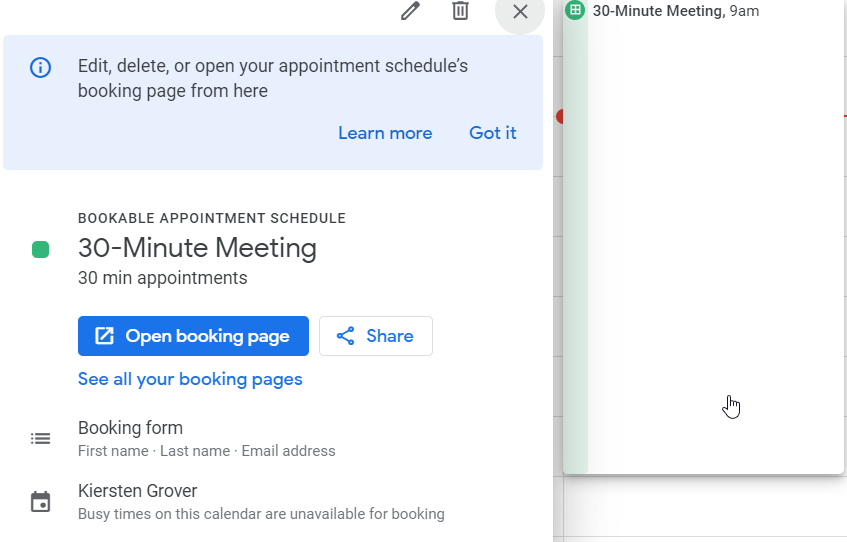The height and width of the screenshot is (542, 847).
Task: Click the list icon beside Booking form
Action: [x=40, y=438]
